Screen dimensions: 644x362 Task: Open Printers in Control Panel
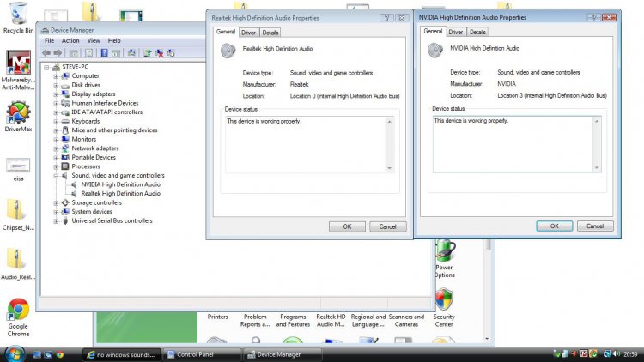coord(218,317)
